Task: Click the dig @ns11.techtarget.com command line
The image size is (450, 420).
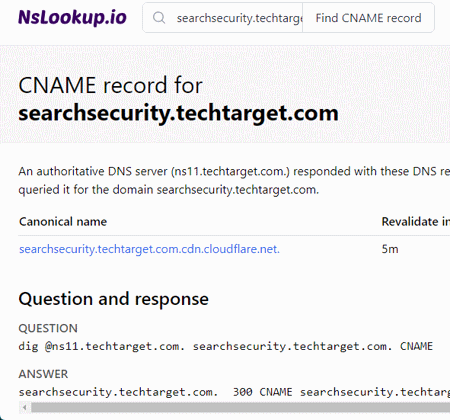Action: tap(226, 346)
